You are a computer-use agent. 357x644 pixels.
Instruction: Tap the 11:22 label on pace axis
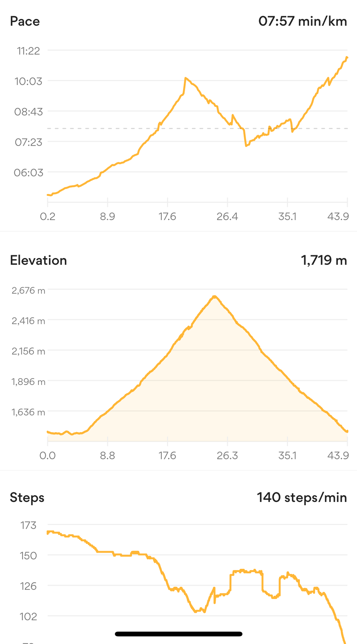click(28, 51)
